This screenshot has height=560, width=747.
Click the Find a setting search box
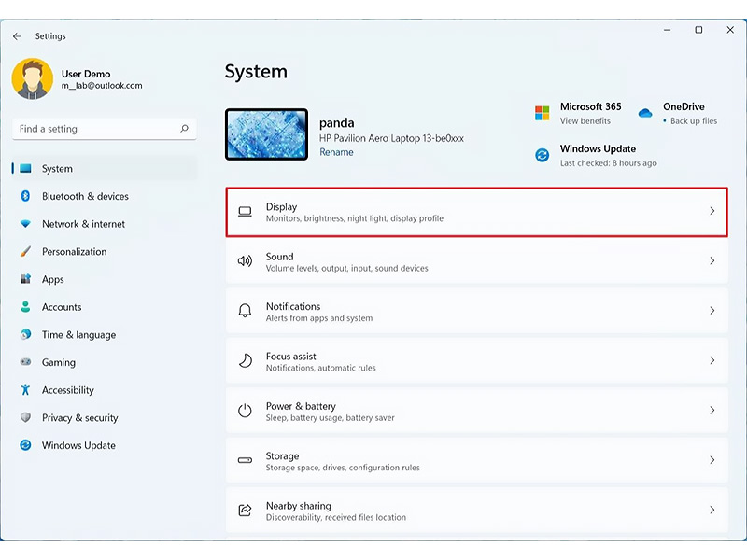pyautogui.click(x=105, y=129)
